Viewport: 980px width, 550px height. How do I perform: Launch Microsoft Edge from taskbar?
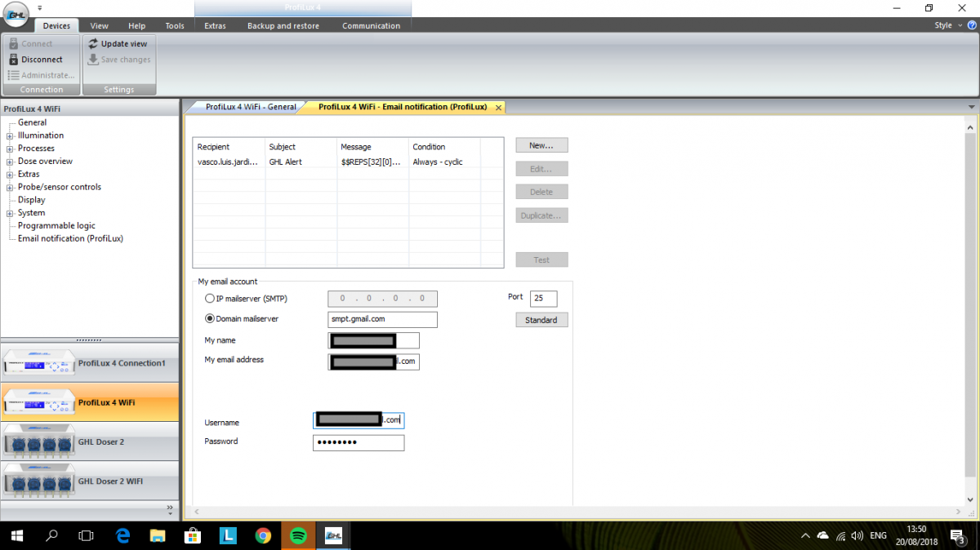pyautogui.click(x=123, y=536)
